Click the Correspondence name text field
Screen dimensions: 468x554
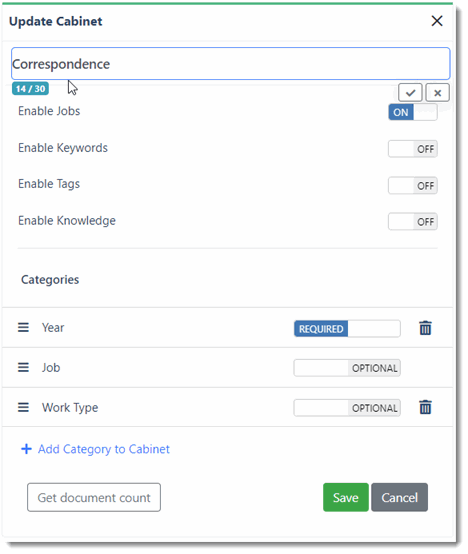[x=230, y=64]
